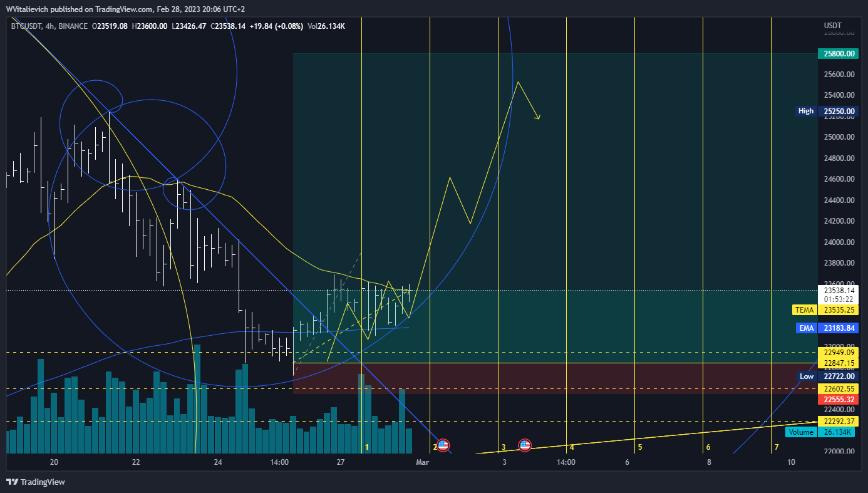Click the EMA value 23183.84

(839, 328)
